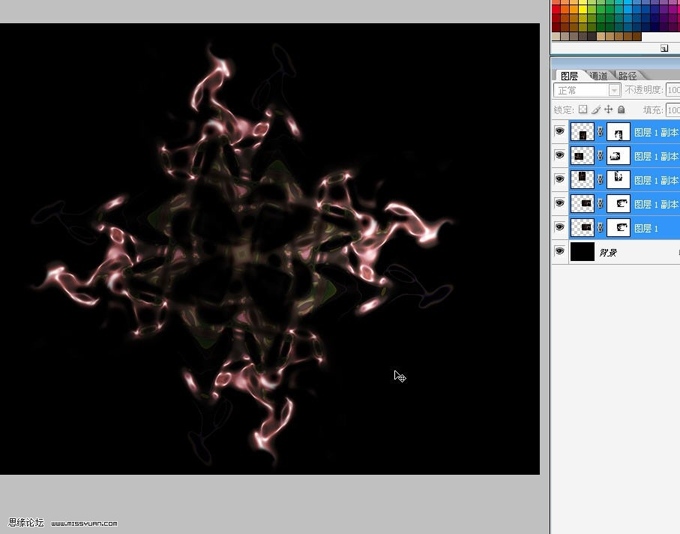Select the mask thumbnail of the third layer

[x=618, y=180]
